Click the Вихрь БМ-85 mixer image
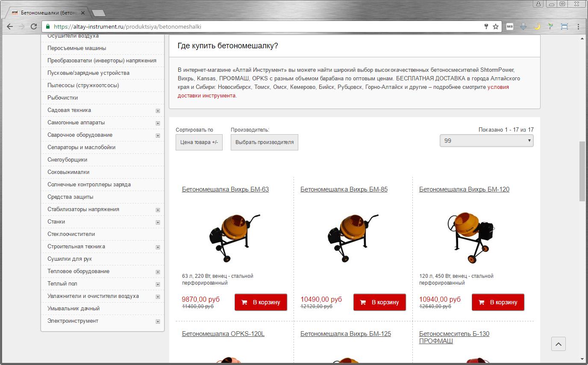The width and height of the screenshot is (588, 365). pos(353,238)
